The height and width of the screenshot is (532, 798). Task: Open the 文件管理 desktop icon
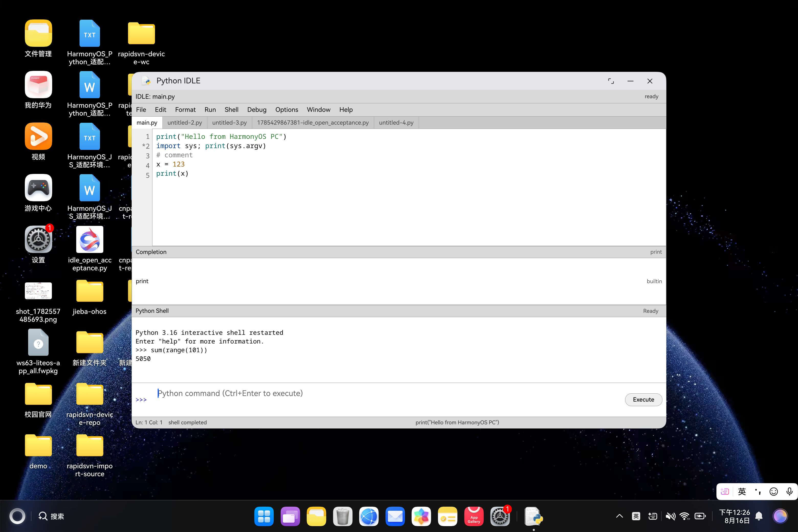pos(38,39)
